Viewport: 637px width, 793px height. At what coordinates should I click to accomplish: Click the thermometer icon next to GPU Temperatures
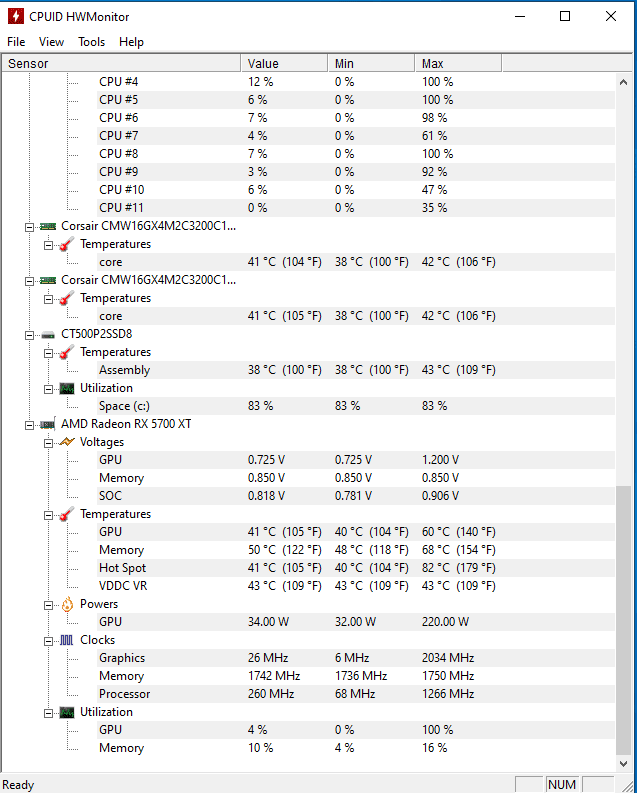tap(66, 514)
